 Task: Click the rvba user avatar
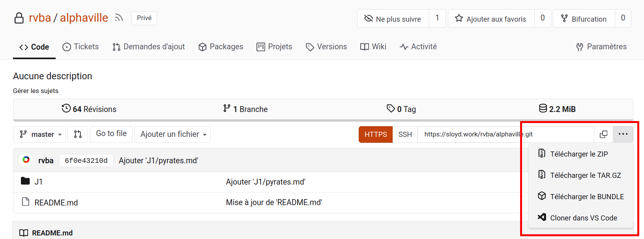(x=26, y=160)
